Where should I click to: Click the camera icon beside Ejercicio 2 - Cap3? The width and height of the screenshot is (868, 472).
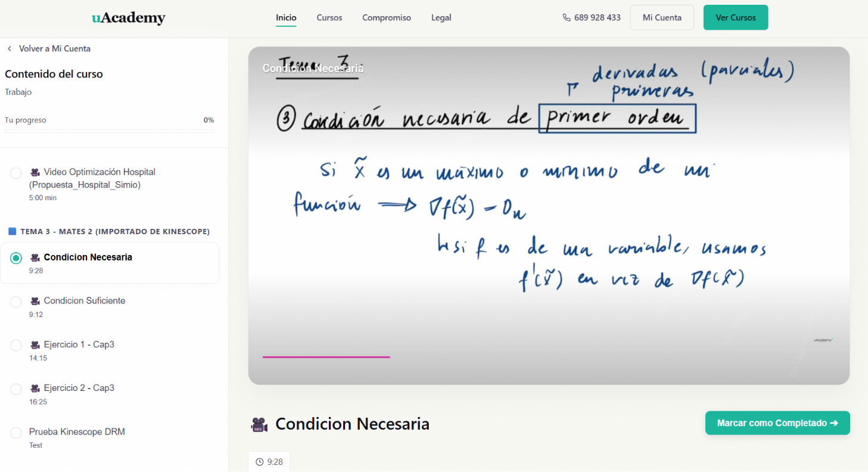[35, 388]
